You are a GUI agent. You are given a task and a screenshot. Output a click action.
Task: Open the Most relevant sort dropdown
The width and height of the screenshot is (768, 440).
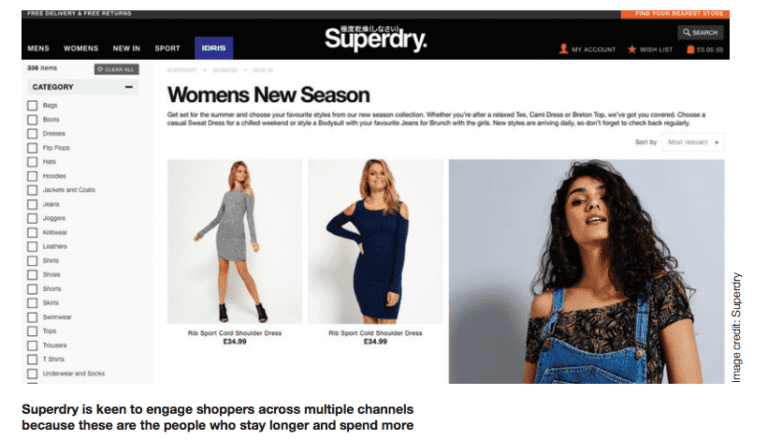[x=693, y=142]
